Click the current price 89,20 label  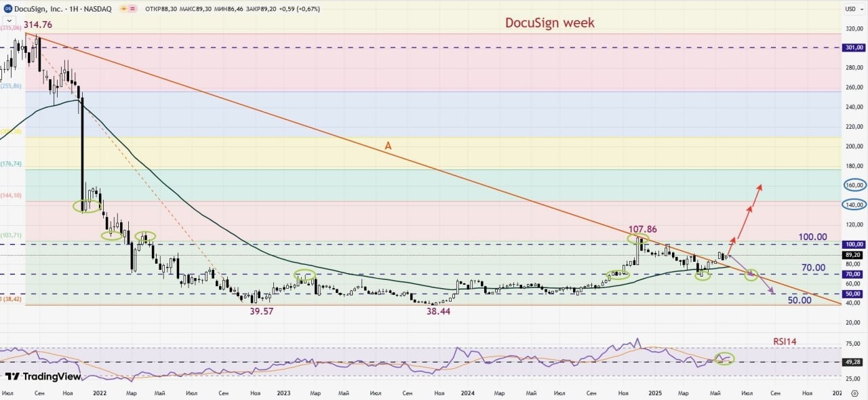tap(854, 255)
